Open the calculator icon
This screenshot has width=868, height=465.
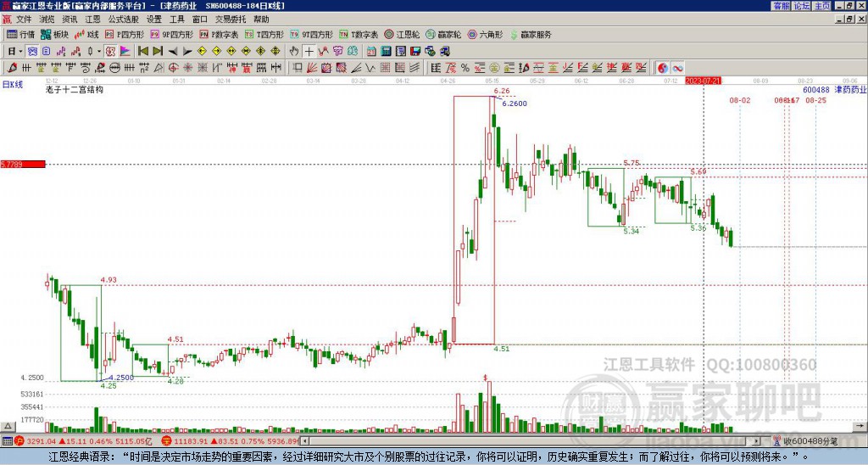[x=386, y=51]
